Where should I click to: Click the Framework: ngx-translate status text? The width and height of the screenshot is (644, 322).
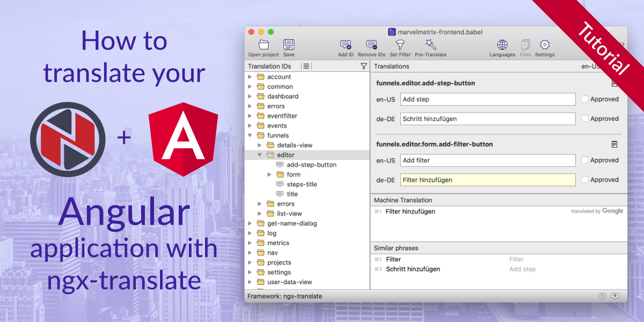click(x=284, y=296)
